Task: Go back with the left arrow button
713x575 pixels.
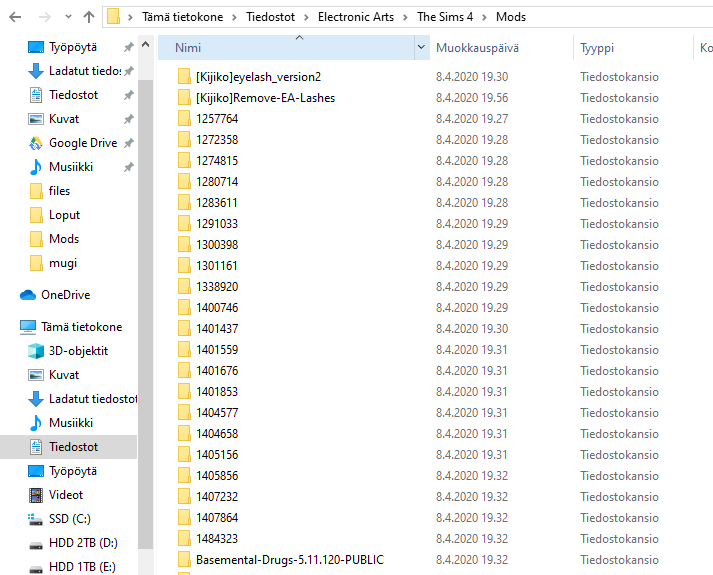Action: 15,17
